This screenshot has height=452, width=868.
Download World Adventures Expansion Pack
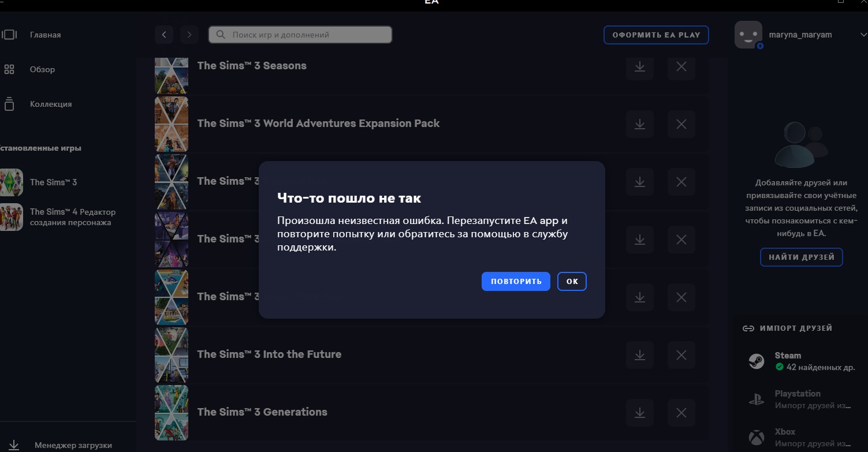click(639, 124)
